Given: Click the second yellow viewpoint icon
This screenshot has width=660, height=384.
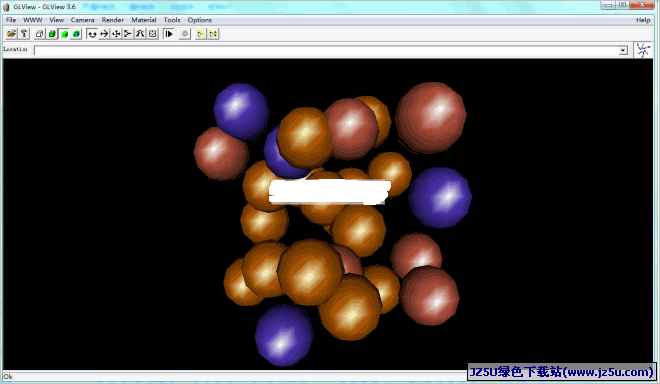Looking at the screenshot, I should coord(213,34).
